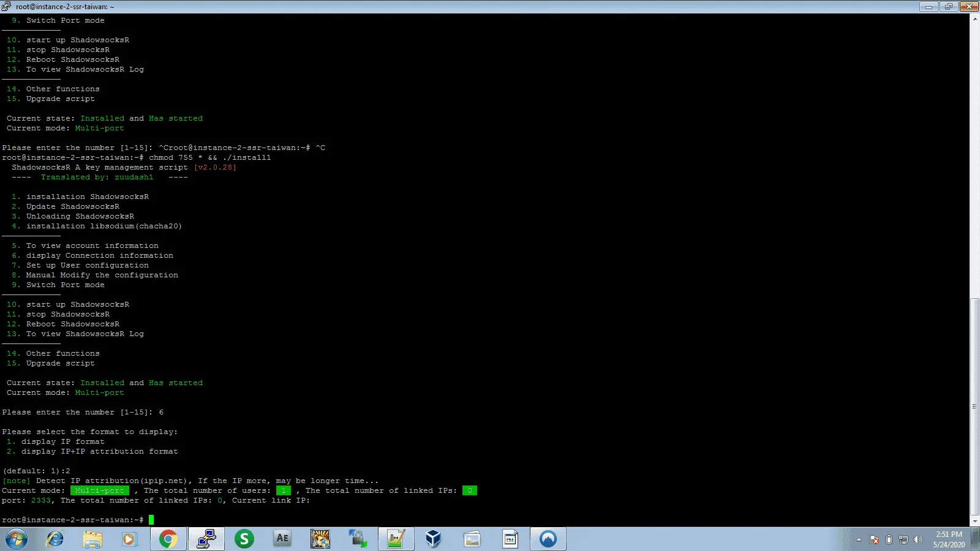Image resolution: width=980 pixels, height=551 pixels.
Task: Click 'display IP format' option text
Action: click(x=63, y=441)
